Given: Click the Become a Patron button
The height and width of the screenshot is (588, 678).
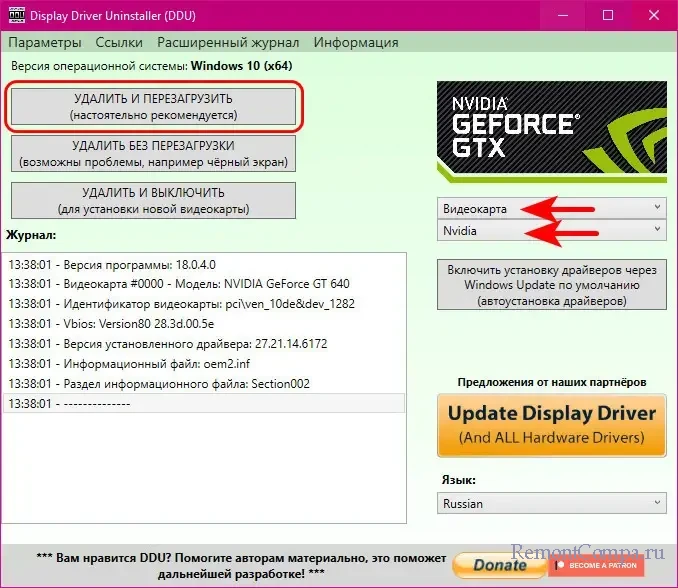Looking at the screenshot, I should point(597,565).
